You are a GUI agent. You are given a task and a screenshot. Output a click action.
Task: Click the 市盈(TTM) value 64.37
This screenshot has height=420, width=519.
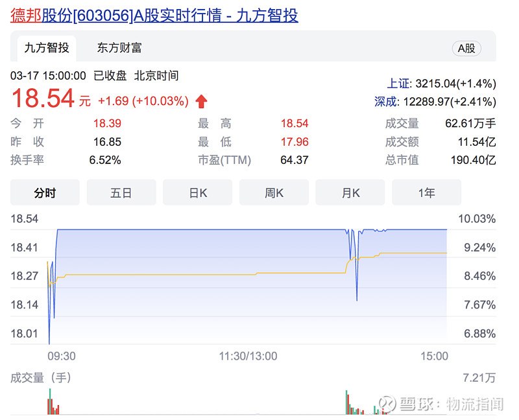(295, 160)
